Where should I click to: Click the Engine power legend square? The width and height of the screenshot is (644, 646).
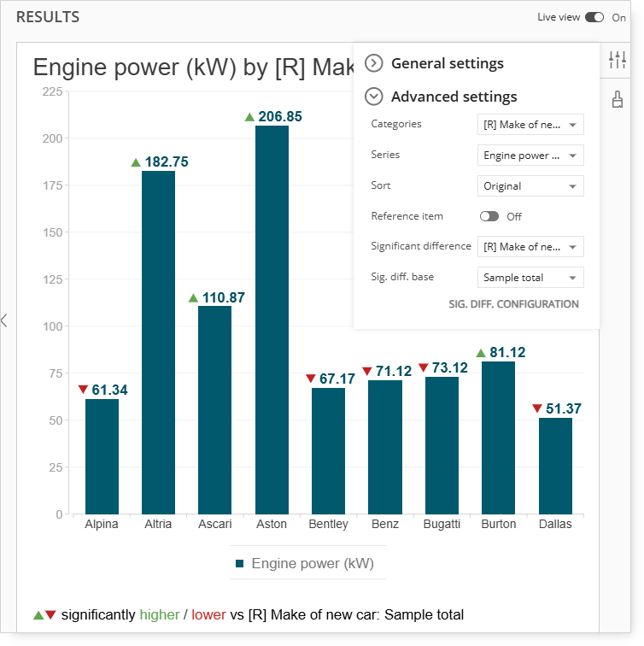coord(239,563)
